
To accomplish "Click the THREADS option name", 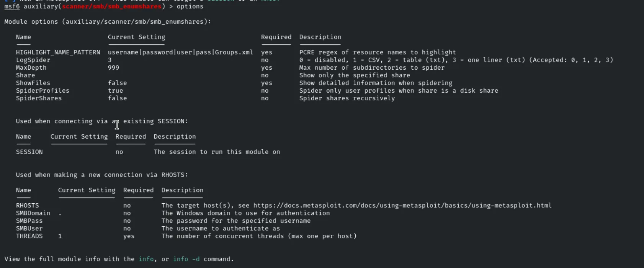I will [x=29, y=236].
